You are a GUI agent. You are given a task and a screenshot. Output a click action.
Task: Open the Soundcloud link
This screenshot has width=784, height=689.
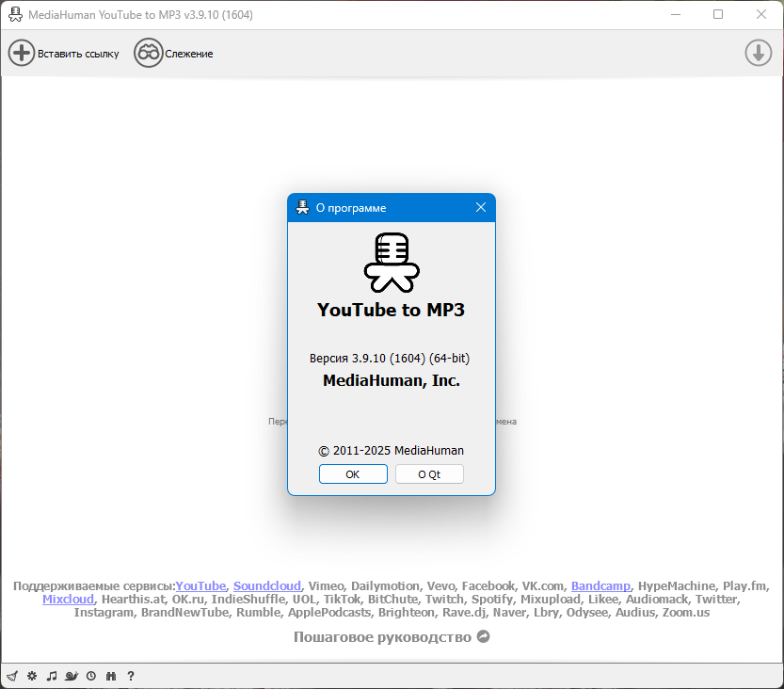267,585
